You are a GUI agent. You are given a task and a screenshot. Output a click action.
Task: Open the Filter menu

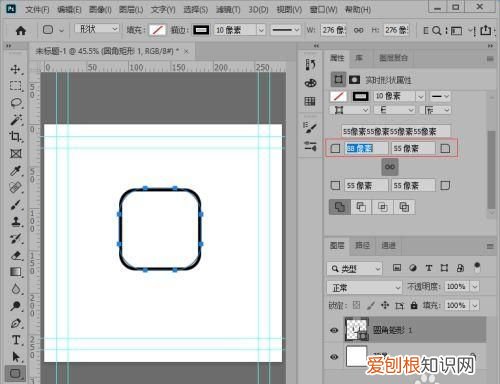pos(228,10)
